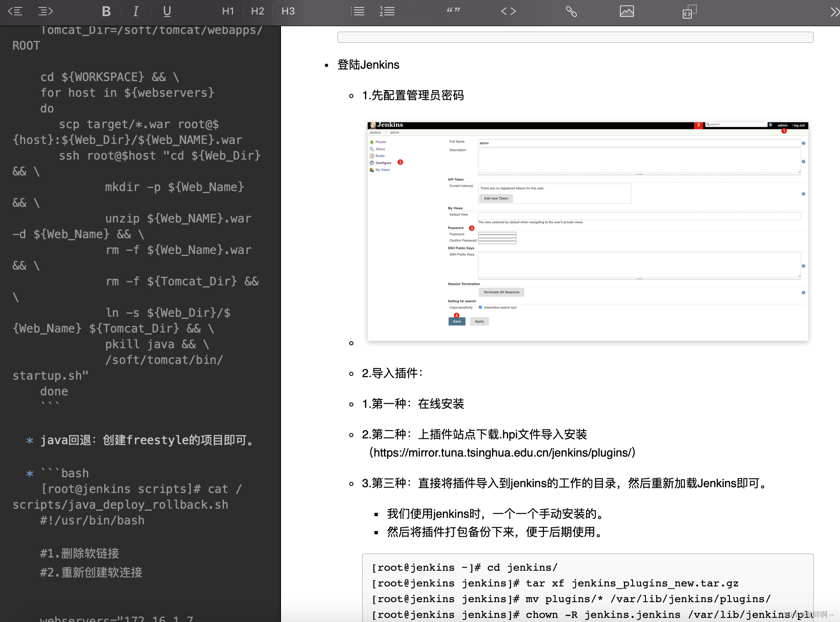Insert a hyperlink
This screenshot has width=840, height=622.
(571, 11)
